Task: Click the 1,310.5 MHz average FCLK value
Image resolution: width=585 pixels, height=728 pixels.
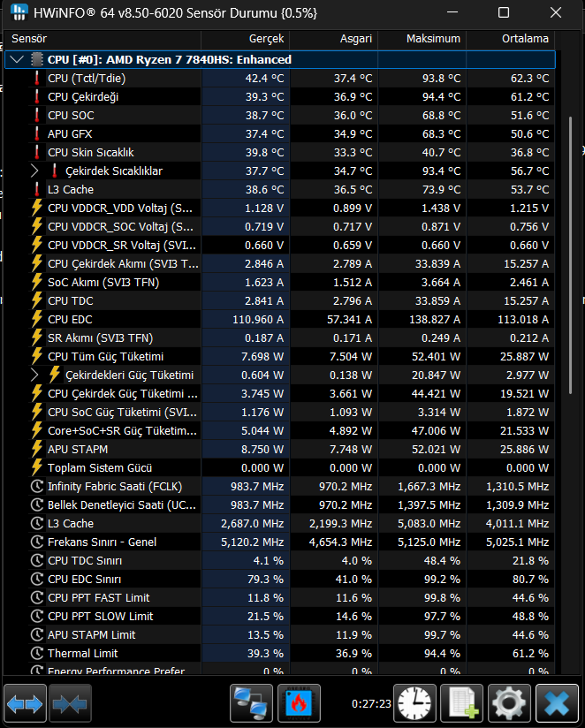Action: point(517,487)
